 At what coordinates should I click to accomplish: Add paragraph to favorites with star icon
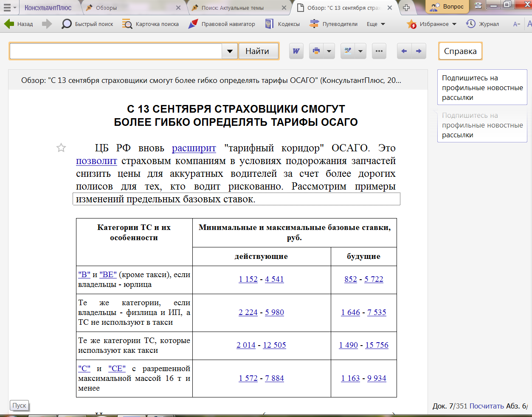(61, 148)
